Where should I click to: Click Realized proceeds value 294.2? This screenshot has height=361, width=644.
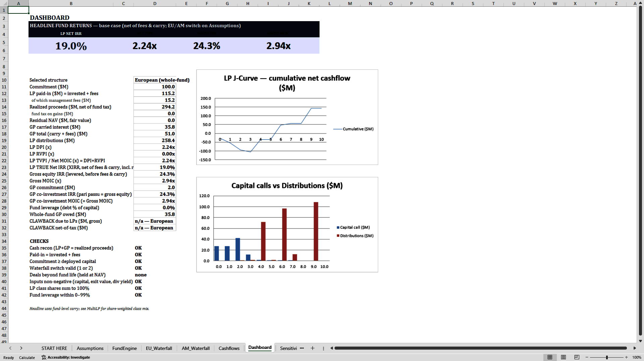[155, 107]
